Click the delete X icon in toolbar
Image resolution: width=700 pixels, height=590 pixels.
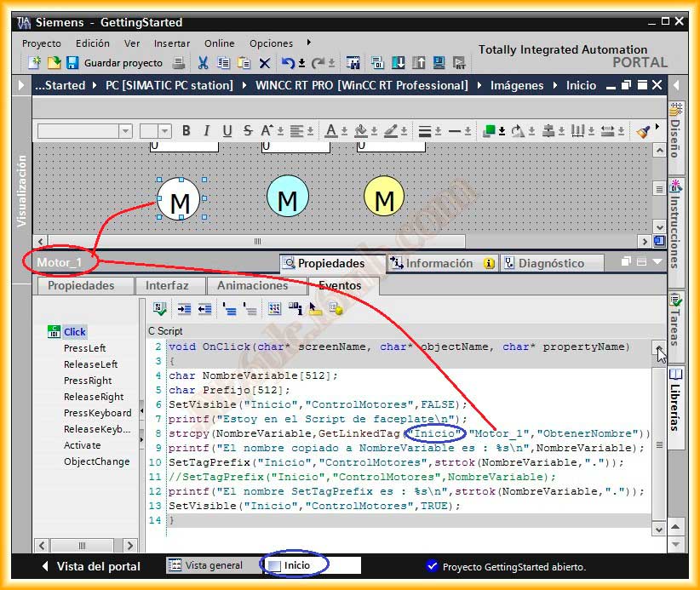pyautogui.click(x=265, y=63)
